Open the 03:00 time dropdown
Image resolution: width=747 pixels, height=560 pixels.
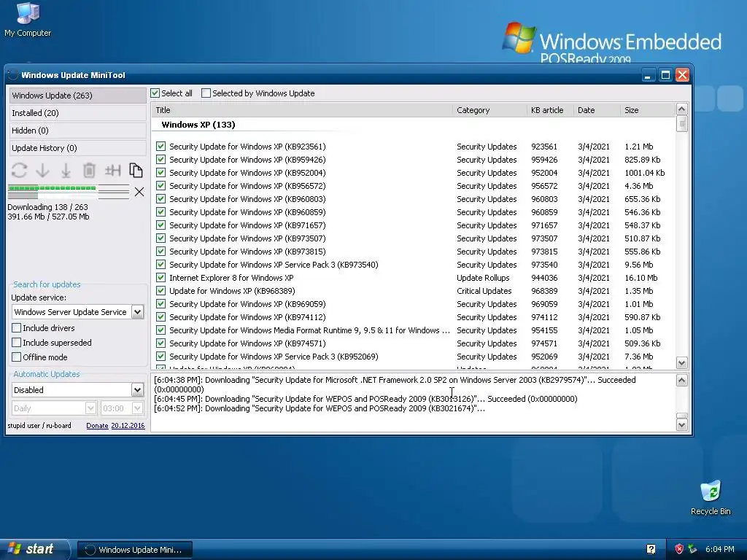(137, 408)
